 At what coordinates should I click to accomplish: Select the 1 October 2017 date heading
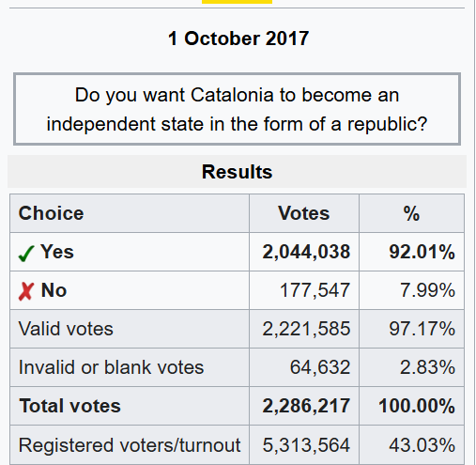tap(238, 39)
